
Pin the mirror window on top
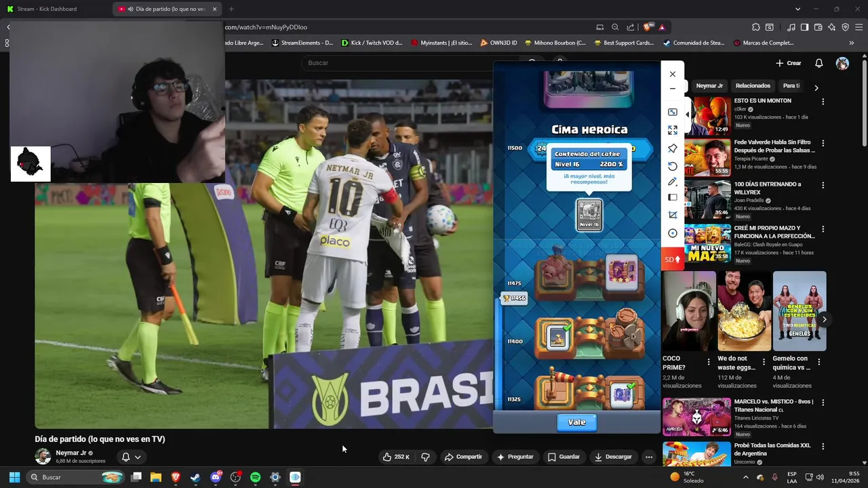pos(673,148)
